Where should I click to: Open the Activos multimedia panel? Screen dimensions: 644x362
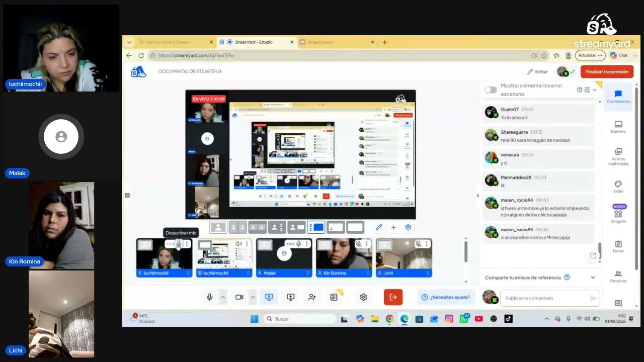(x=618, y=157)
